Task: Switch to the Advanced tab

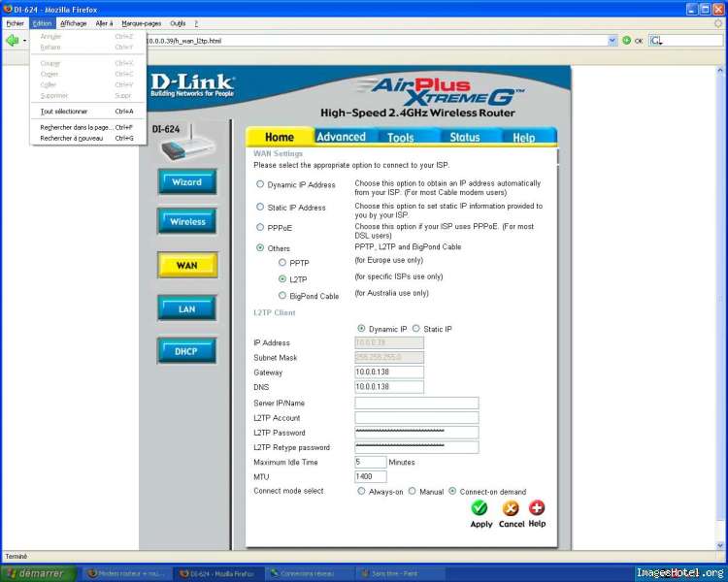Action: [342, 137]
